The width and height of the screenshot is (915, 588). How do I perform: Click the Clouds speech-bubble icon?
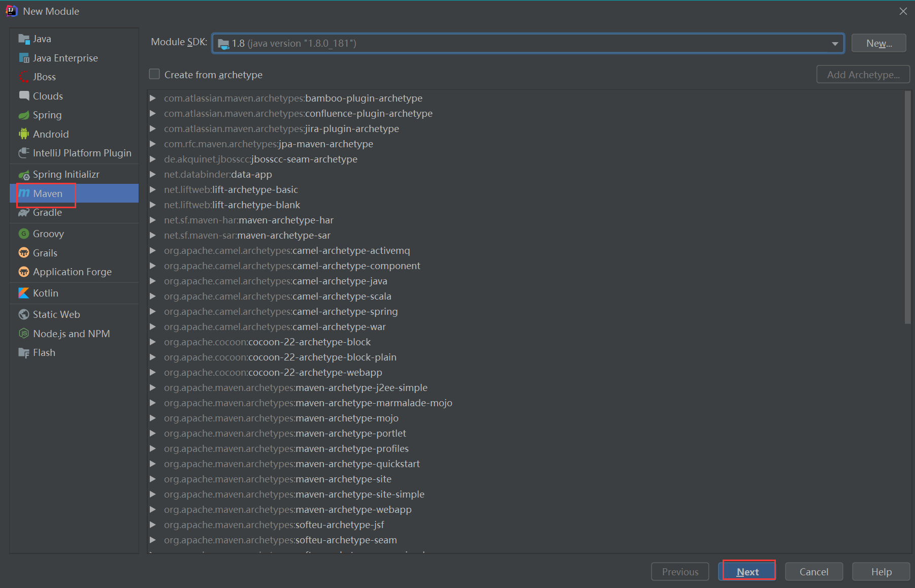[x=24, y=96]
